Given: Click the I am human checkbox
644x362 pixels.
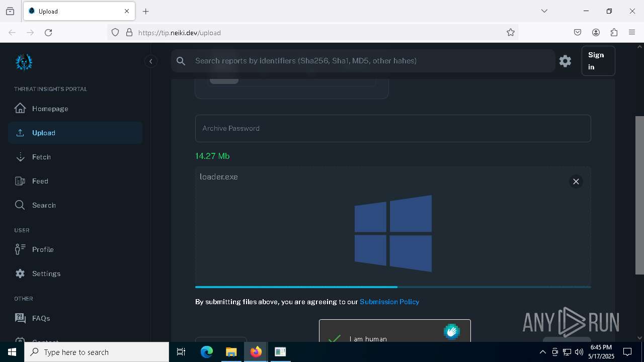Looking at the screenshot, I should point(335,339).
